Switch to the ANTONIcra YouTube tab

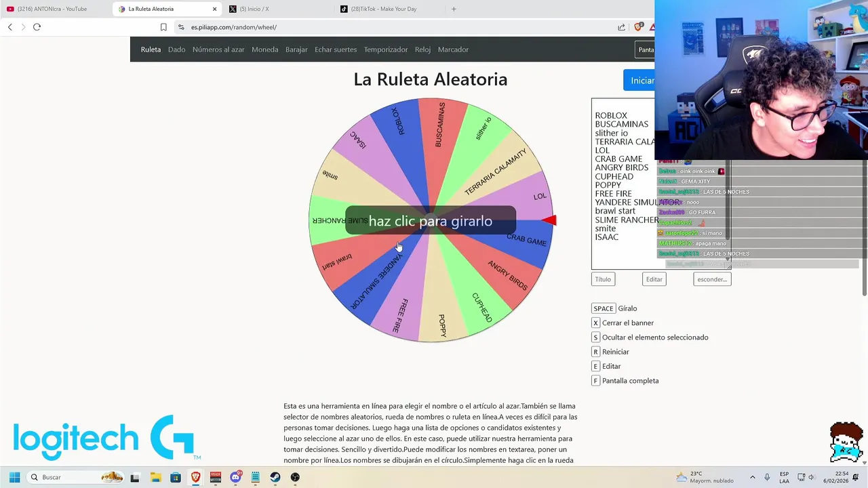[x=54, y=9]
